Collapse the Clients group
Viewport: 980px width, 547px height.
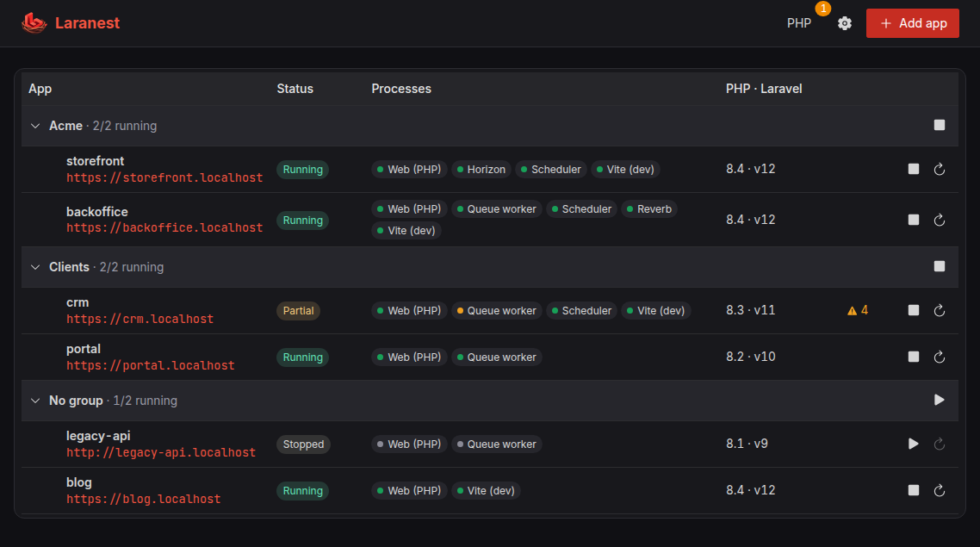(x=35, y=267)
